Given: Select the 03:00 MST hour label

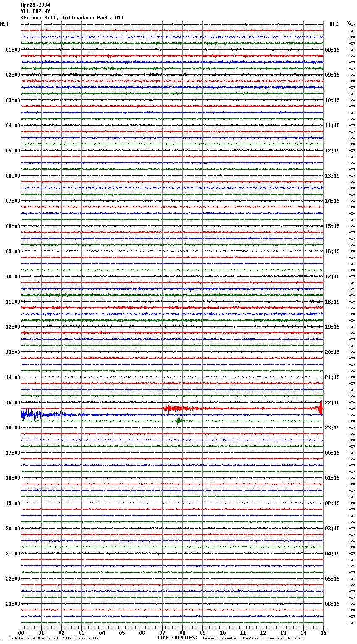Looking at the screenshot, I should pyautogui.click(x=13, y=100).
